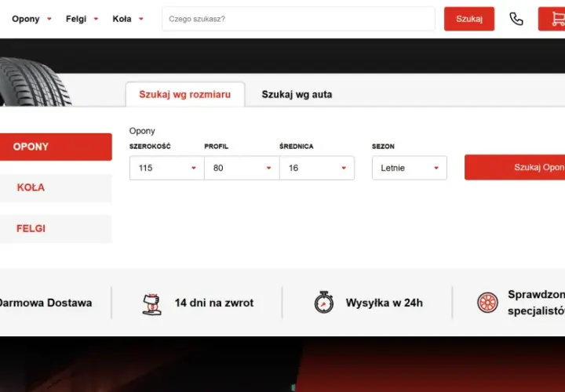The height and width of the screenshot is (392, 565).
Task: Click the Sprawdzone specjalistów text
Action: pyautogui.click(x=536, y=303)
